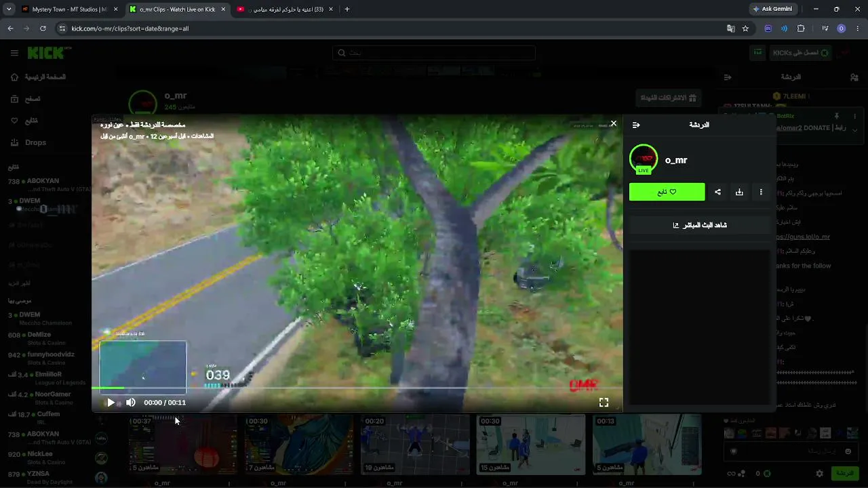The height and width of the screenshot is (488, 868).
Task: Click the Ask Gemini button
Action: click(772, 9)
